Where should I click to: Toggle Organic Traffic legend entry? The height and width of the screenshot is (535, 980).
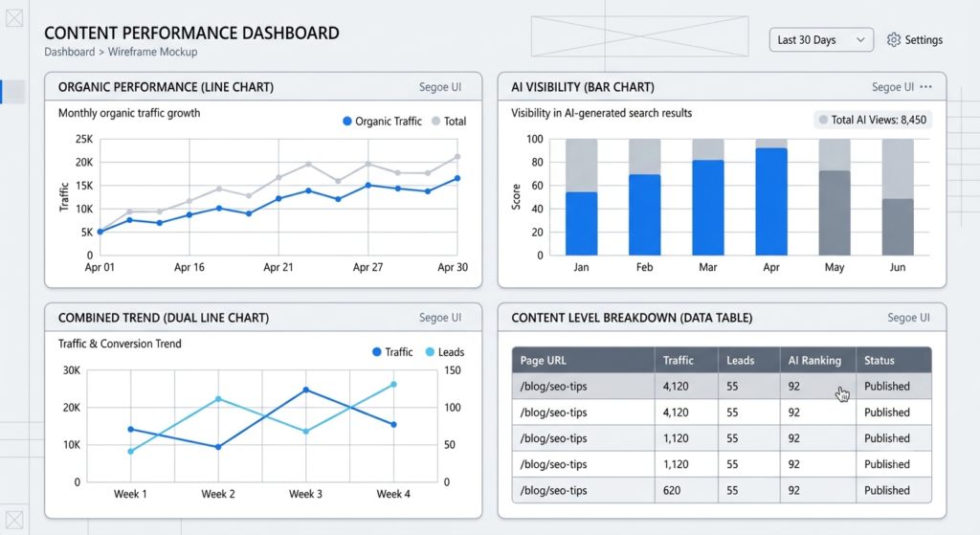pos(382,122)
